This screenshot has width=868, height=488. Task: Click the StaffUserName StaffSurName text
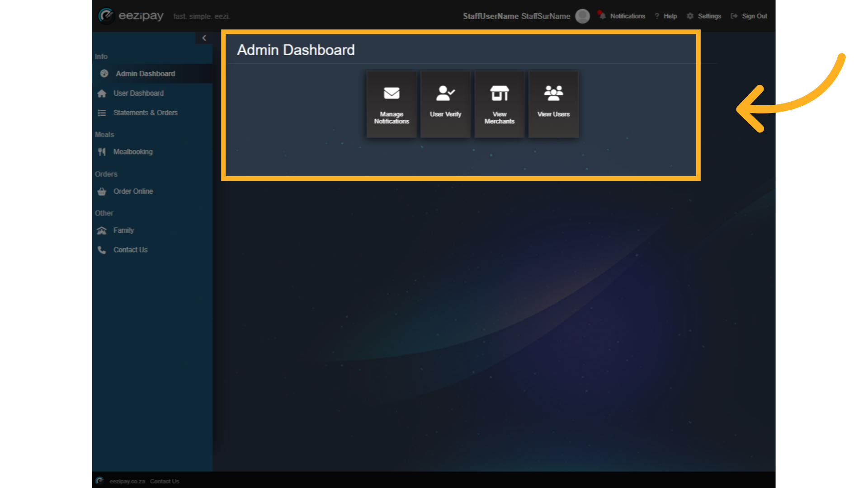tap(516, 16)
